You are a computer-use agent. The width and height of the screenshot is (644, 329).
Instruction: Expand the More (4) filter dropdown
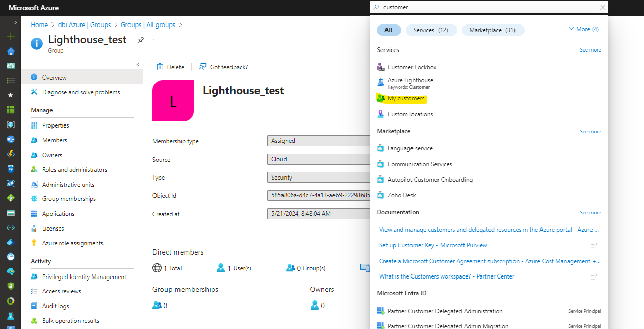[583, 29]
